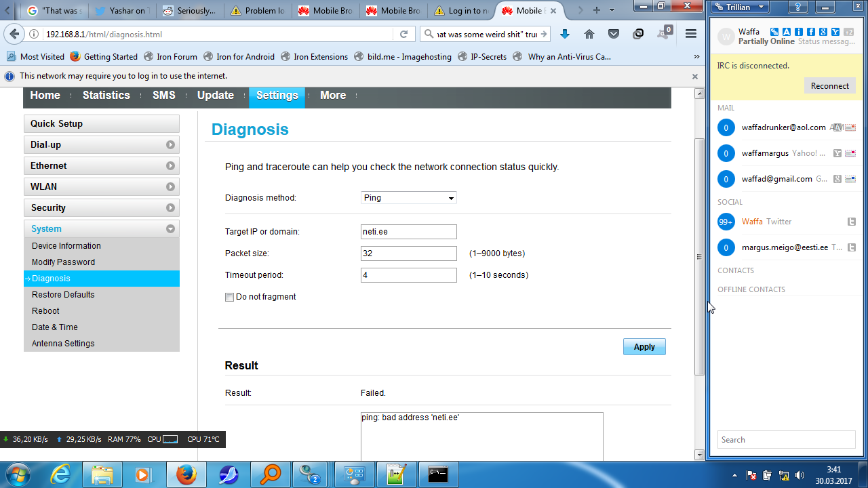Switch to Firefox on the taskbar
868x488 pixels.
tap(186, 474)
